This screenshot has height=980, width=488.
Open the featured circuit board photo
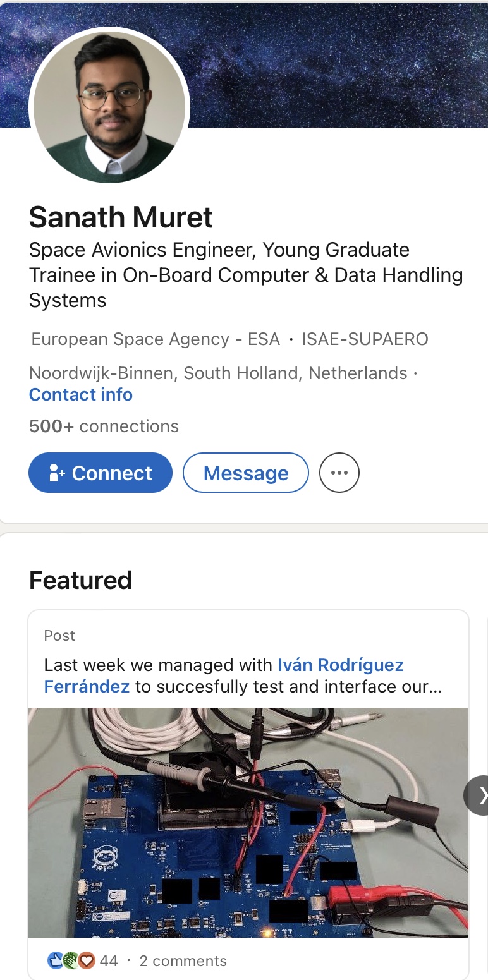pyautogui.click(x=248, y=821)
